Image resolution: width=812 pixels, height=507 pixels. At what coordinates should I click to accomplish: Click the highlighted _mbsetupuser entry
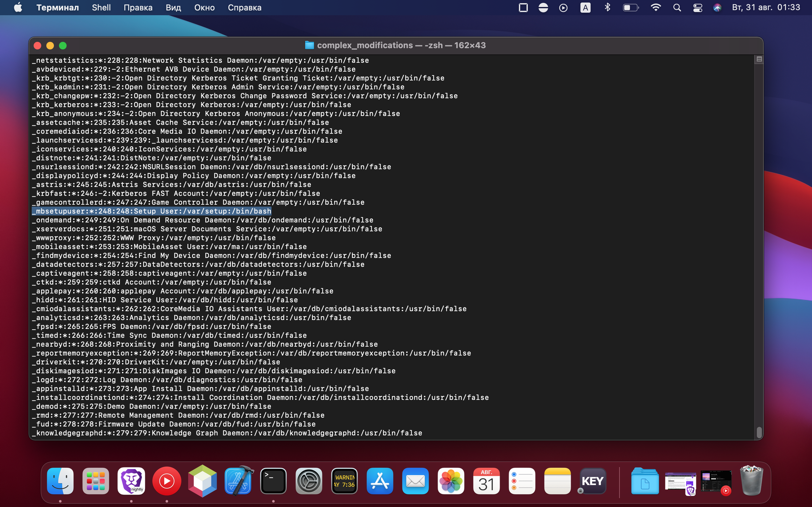click(151, 211)
